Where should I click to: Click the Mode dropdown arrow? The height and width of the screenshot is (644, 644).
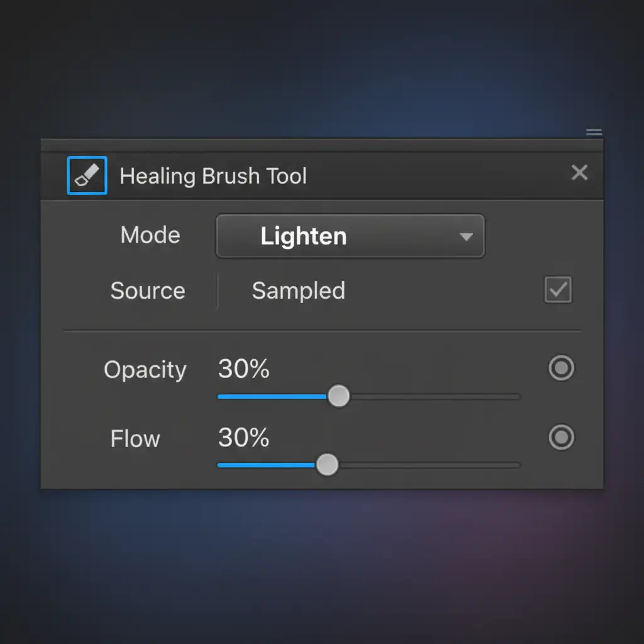[466, 237]
